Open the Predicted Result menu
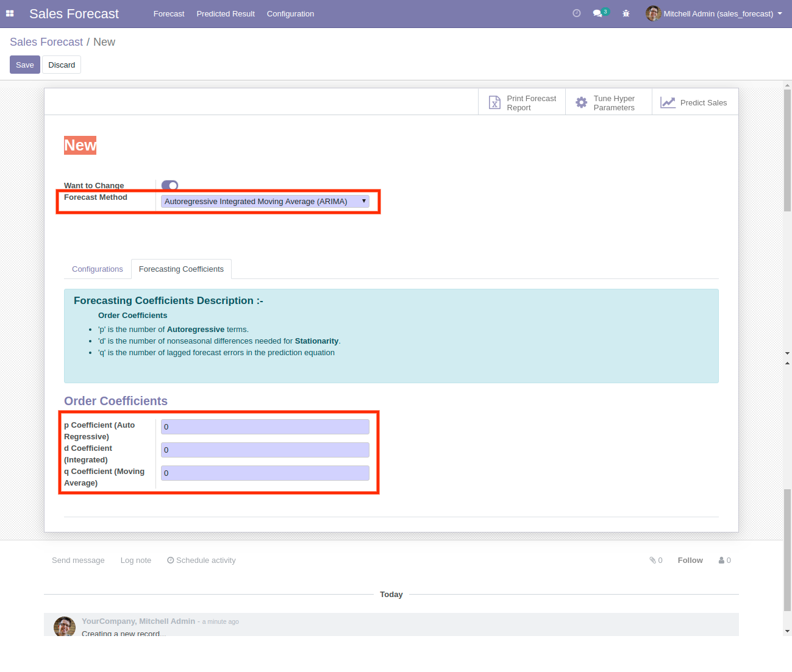 pyautogui.click(x=226, y=13)
